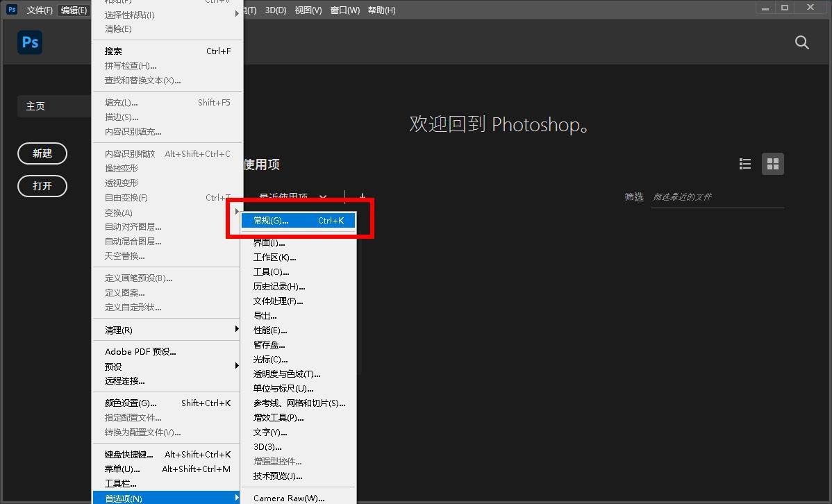Open the 窗口(W) menu
The height and width of the screenshot is (504, 832).
(345, 10)
